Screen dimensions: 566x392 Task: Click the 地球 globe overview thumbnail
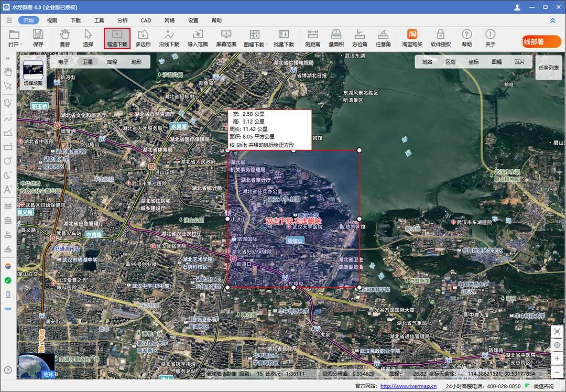pyautogui.click(x=37, y=366)
